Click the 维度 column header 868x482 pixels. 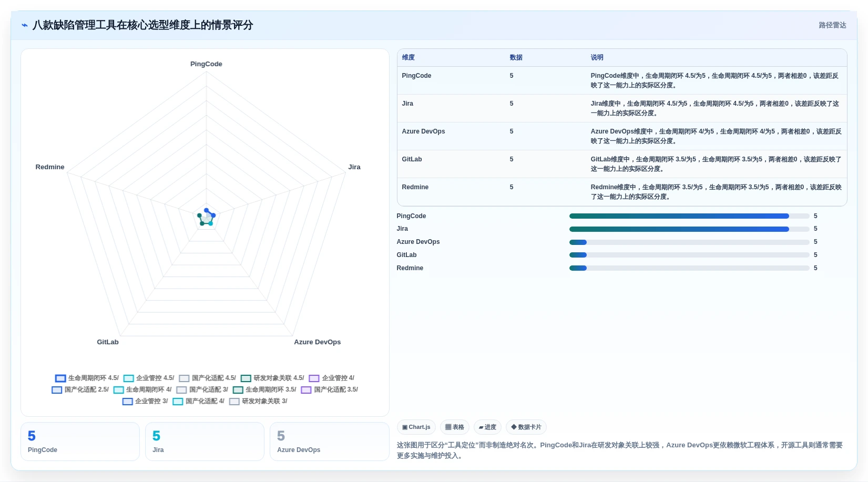click(409, 57)
